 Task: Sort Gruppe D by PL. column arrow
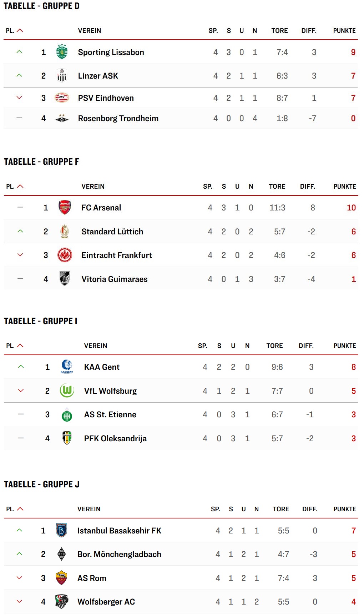20,31
